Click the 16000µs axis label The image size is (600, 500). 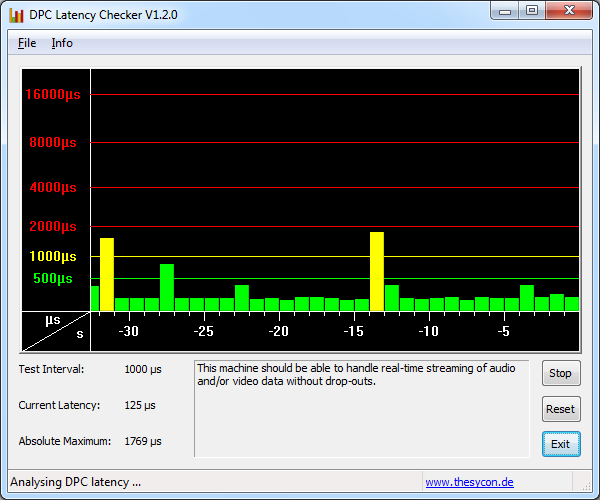click(53, 94)
